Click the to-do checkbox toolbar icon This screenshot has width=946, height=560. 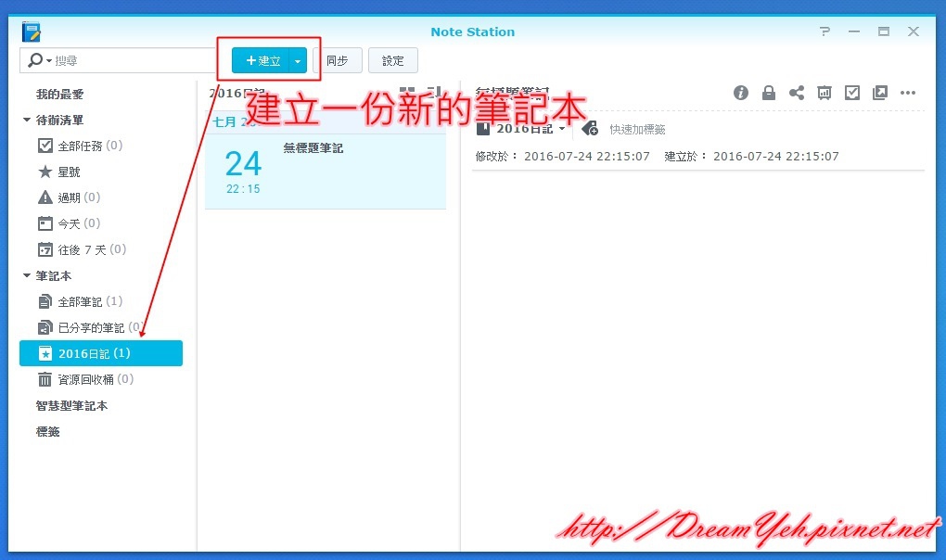click(x=852, y=93)
